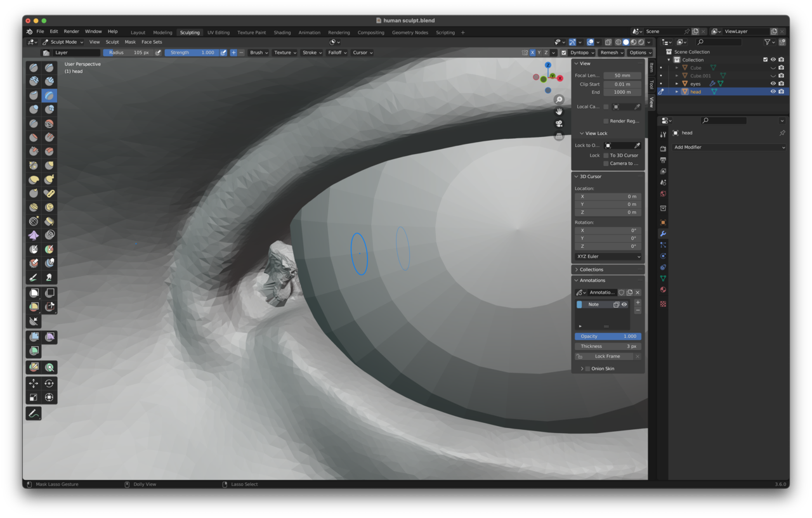Switch to perspective/orthographic grid icon
812x518 pixels.
tap(559, 136)
